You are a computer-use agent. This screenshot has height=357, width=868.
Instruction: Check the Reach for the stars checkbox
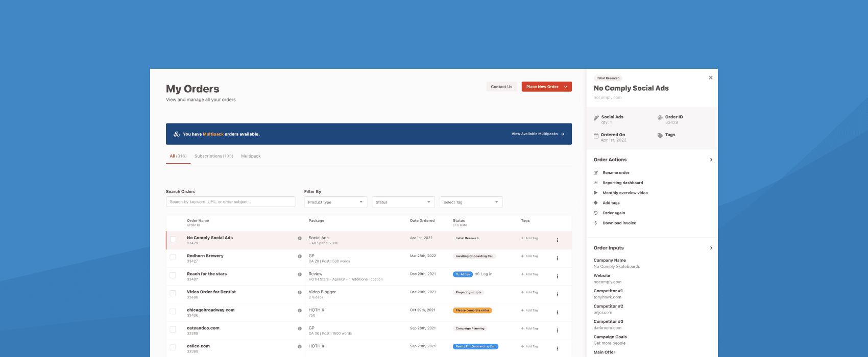click(x=173, y=275)
